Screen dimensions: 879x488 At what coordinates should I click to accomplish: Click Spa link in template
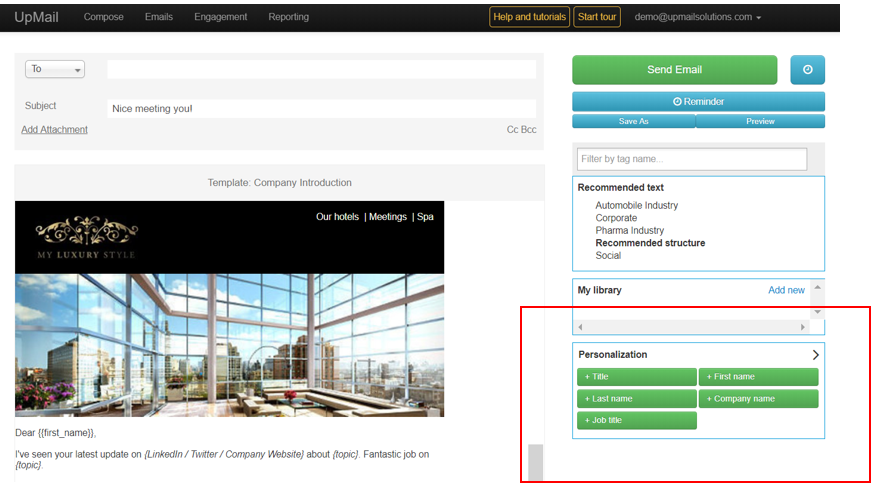pyautogui.click(x=425, y=217)
